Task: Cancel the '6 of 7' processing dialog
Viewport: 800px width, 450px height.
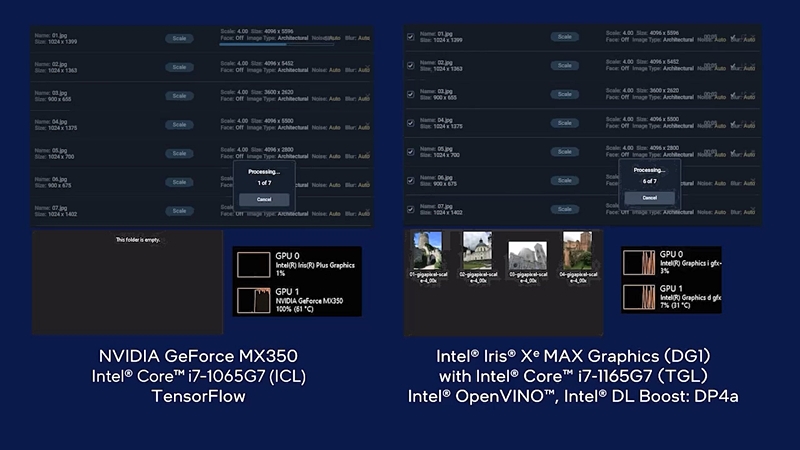Action: (x=649, y=198)
